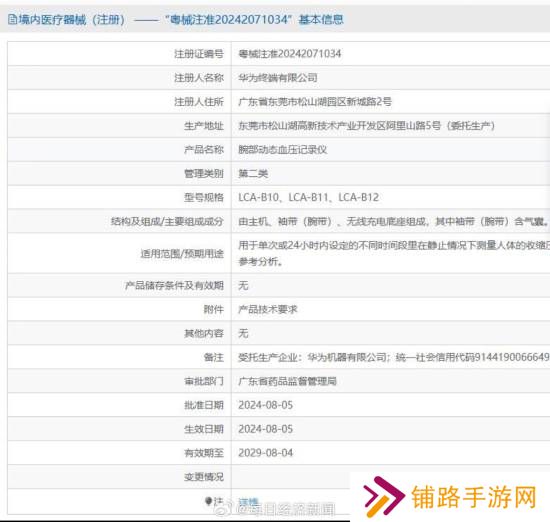The image size is (550, 522).
Task: Select effective date 2024-08-05 in 生效日期 row
Action: 266,429
